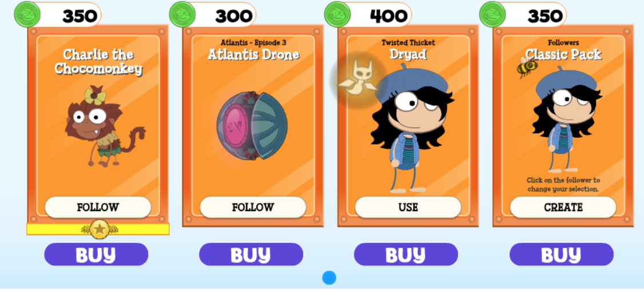Buy the Followers Classic Pack
644x290 pixels.
[562, 255]
